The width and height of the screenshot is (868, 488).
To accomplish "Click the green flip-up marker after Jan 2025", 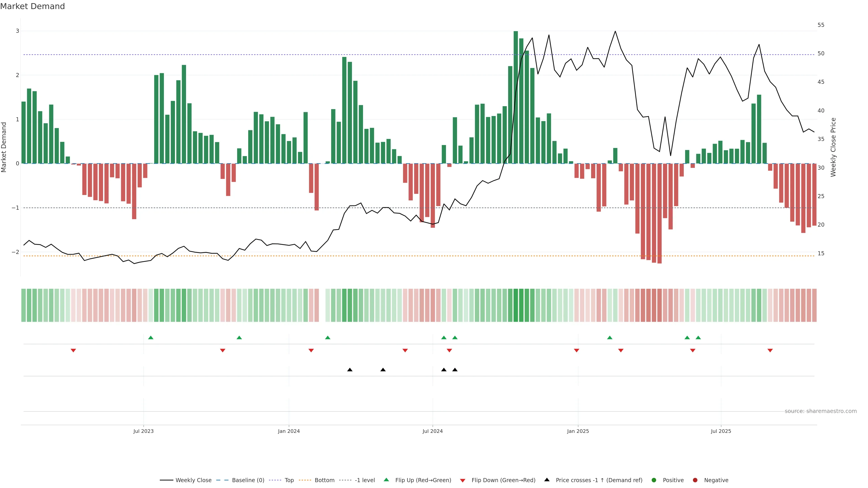I will coord(610,338).
